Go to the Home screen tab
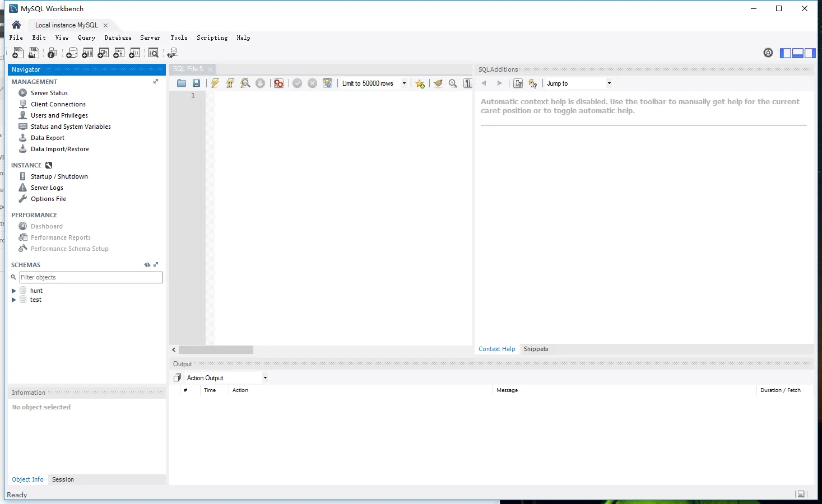The image size is (822, 504). (16, 25)
